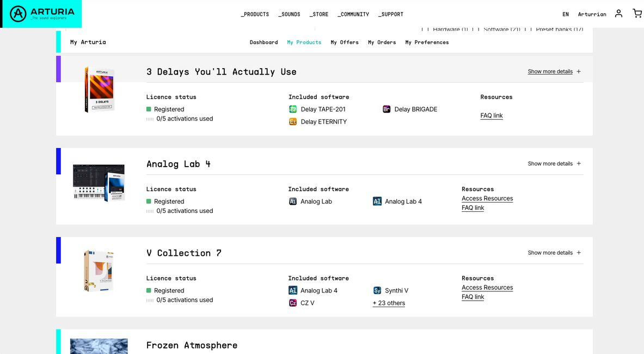644x354 pixels.
Task: Open the _PRODUCTS menu
Action: [x=255, y=14]
